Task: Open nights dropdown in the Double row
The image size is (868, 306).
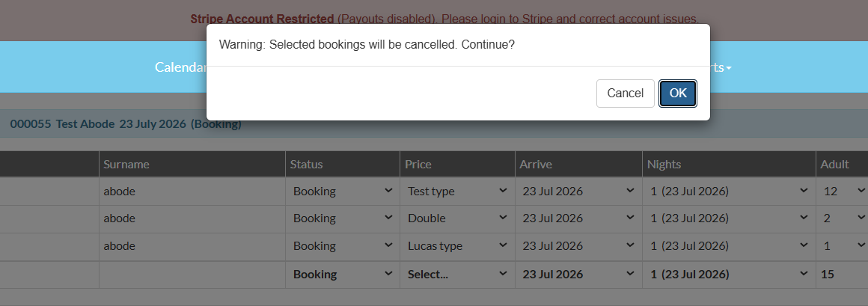Action: click(x=729, y=218)
